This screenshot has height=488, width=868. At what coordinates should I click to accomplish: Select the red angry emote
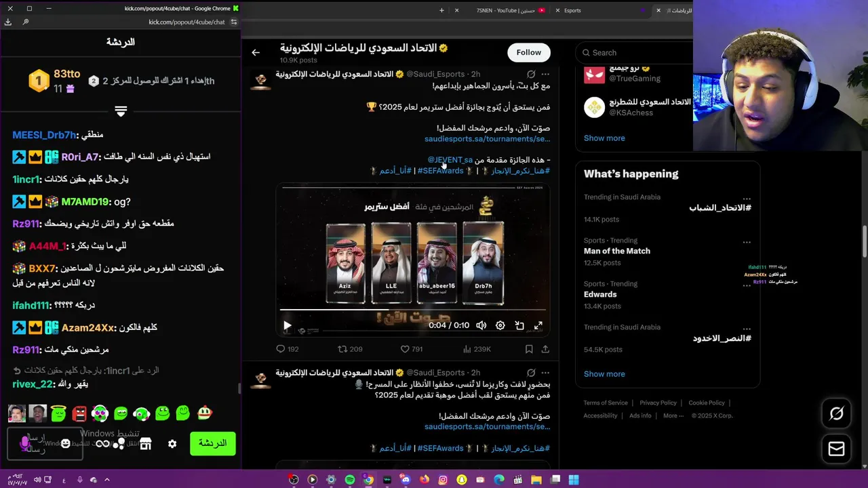point(79,413)
